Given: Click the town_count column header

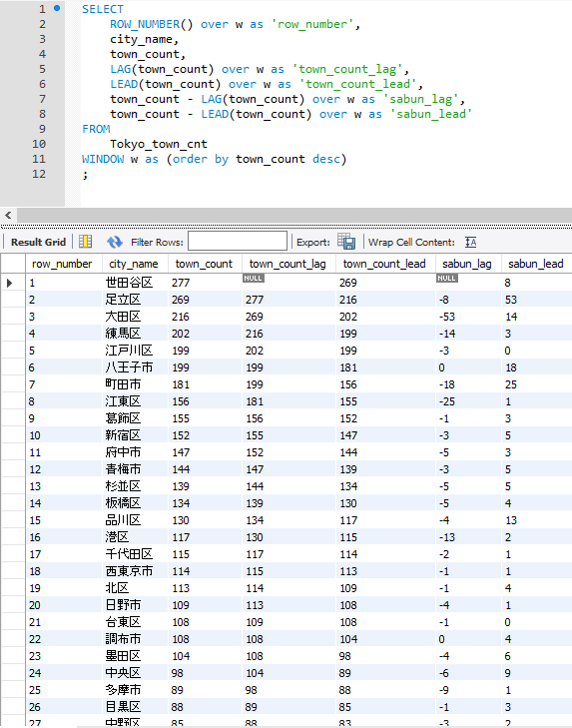Looking at the screenshot, I should coord(205,264).
